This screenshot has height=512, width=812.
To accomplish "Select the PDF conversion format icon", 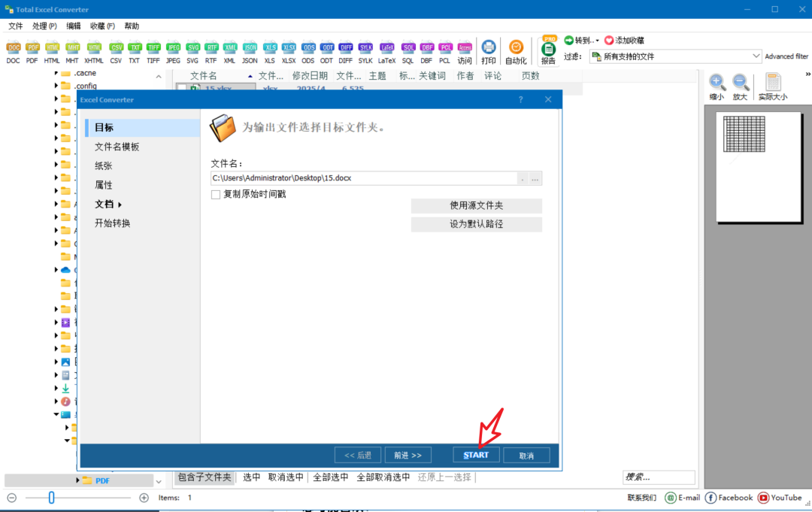I will [32, 53].
